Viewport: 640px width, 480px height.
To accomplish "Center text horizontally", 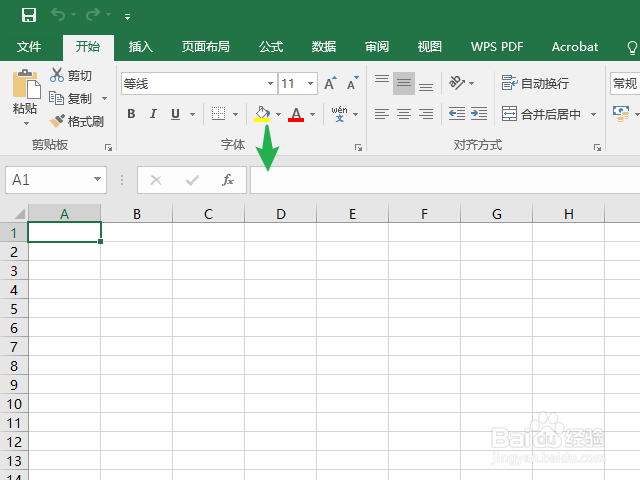I will point(404,114).
